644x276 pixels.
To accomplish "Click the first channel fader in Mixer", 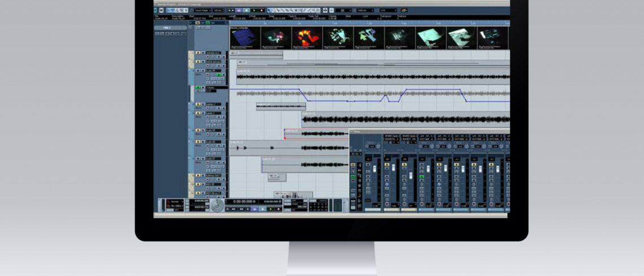I will [x=375, y=169].
